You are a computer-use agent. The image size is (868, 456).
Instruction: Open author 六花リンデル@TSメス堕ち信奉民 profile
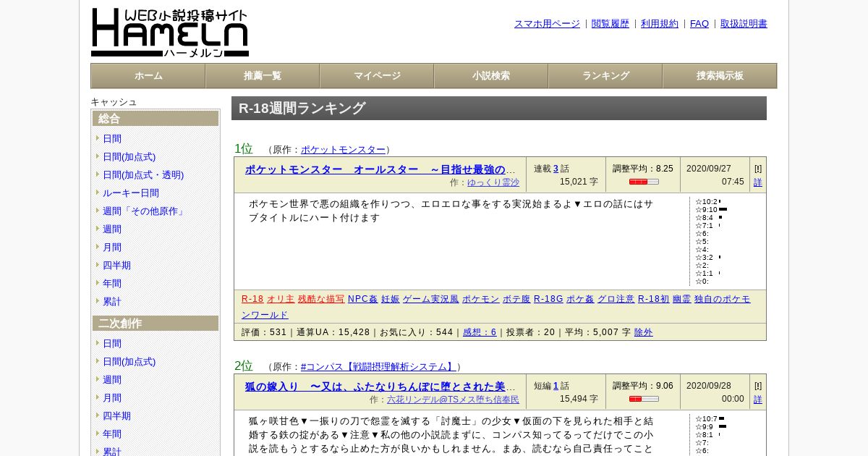coord(453,400)
